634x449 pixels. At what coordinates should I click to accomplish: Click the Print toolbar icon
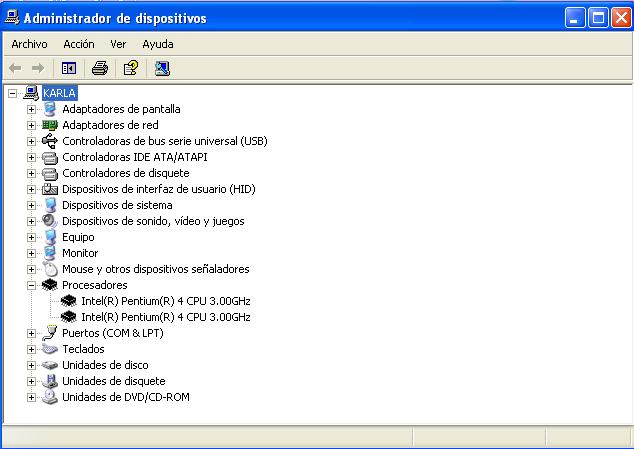[99, 68]
